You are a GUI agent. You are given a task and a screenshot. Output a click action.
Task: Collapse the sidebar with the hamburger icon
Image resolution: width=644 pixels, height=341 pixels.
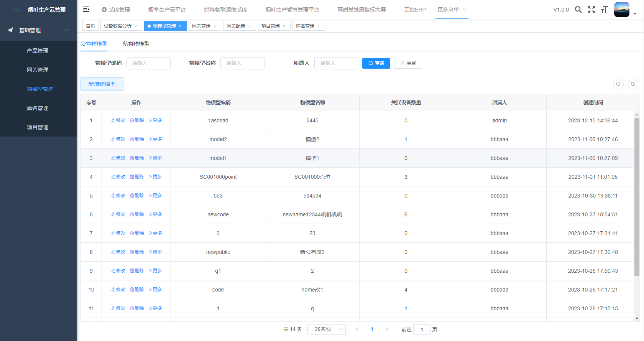(x=86, y=10)
